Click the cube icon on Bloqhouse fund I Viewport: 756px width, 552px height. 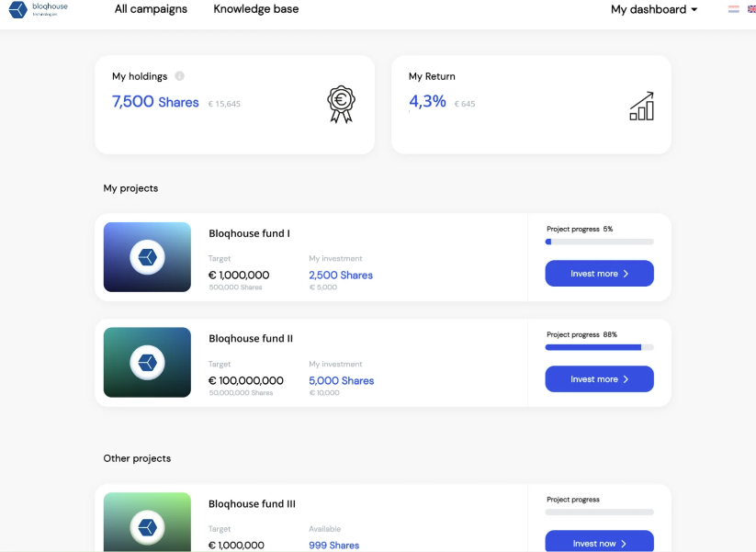[147, 257]
